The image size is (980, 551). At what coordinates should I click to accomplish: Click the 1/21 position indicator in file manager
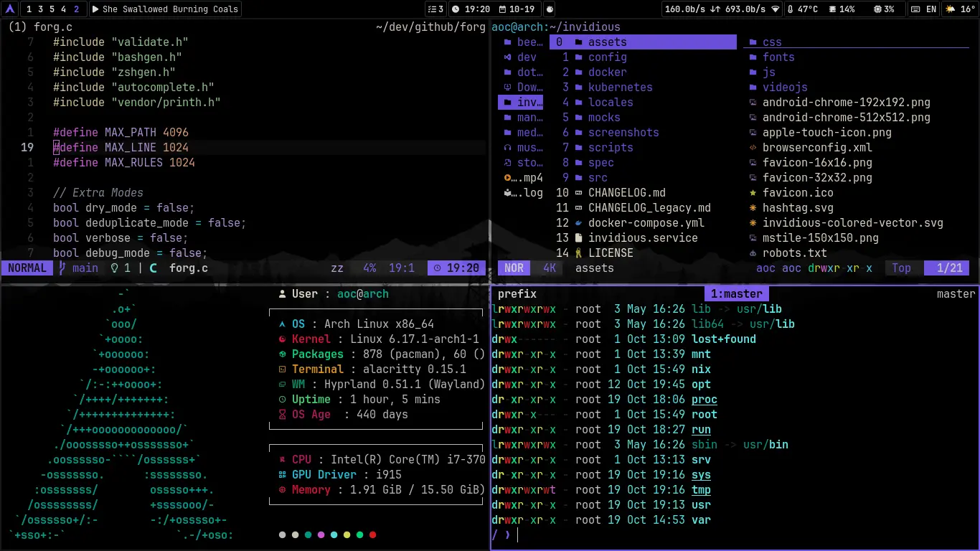pos(945,268)
